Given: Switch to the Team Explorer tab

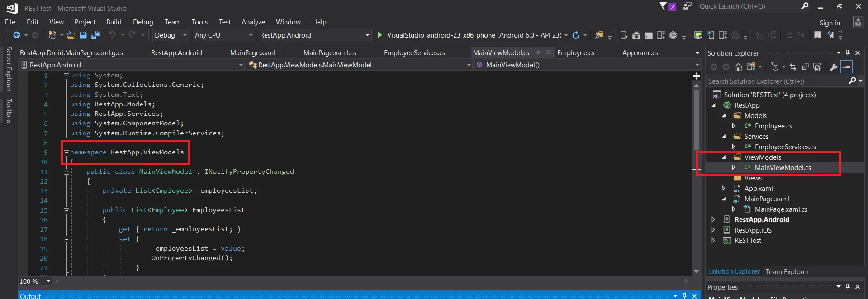Looking at the screenshot, I should coord(787,271).
